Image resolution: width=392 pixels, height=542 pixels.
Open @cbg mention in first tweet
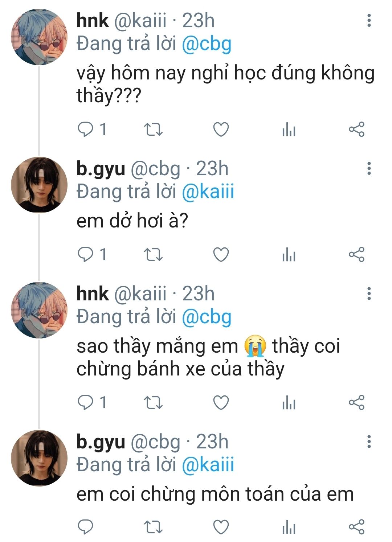pos(206,44)
